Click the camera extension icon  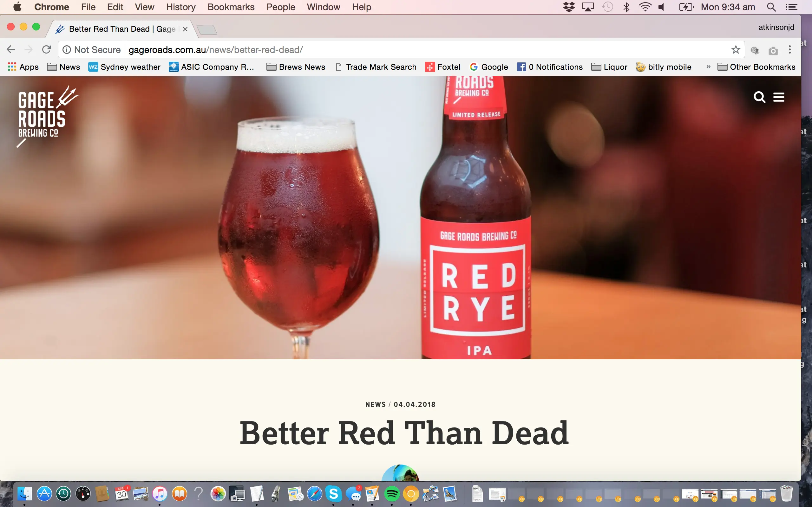(x=773, y=51)
